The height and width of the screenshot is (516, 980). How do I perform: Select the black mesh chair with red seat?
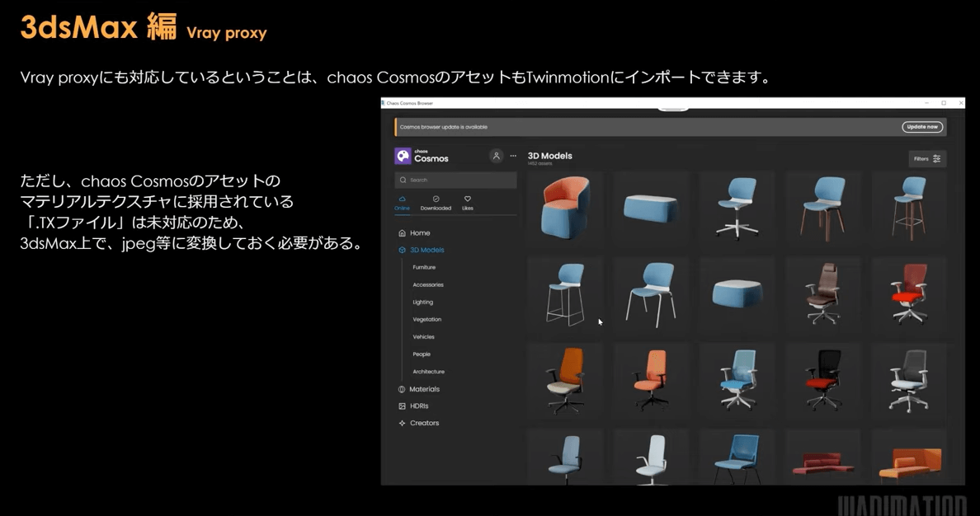823,380
